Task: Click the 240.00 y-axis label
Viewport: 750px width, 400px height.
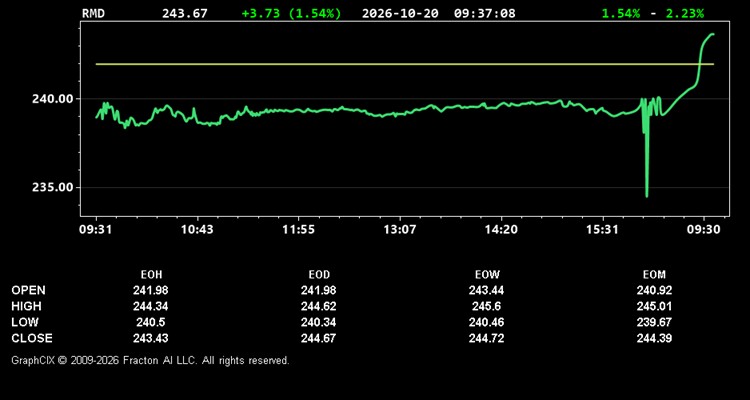Action: [53, 99]
